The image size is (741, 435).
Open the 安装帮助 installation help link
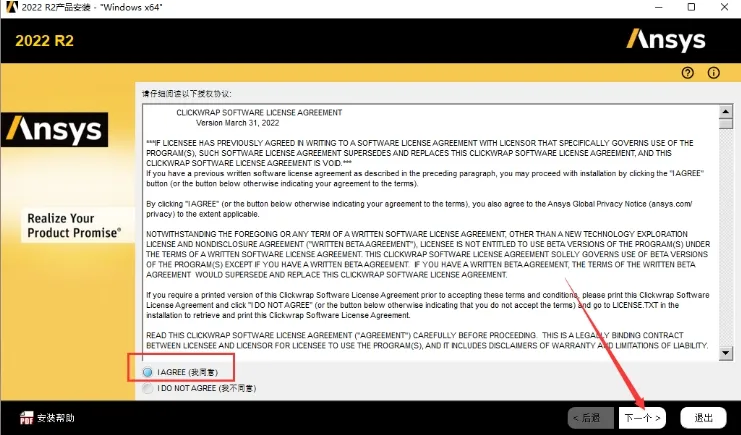(56, 418)
